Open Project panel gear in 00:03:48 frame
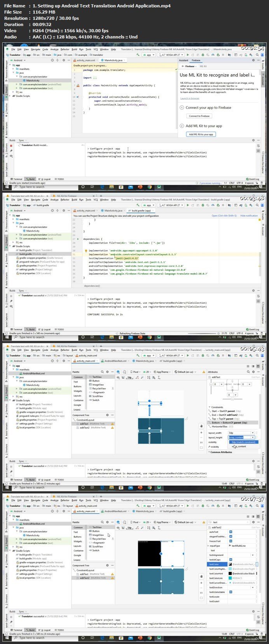The image size is (269, 644). coord(63,211)
